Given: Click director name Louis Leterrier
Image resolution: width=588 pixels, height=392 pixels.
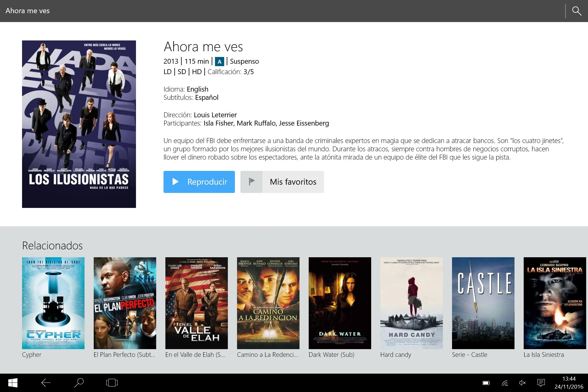Looking at the screenshot, I should [x=215, y=115].
